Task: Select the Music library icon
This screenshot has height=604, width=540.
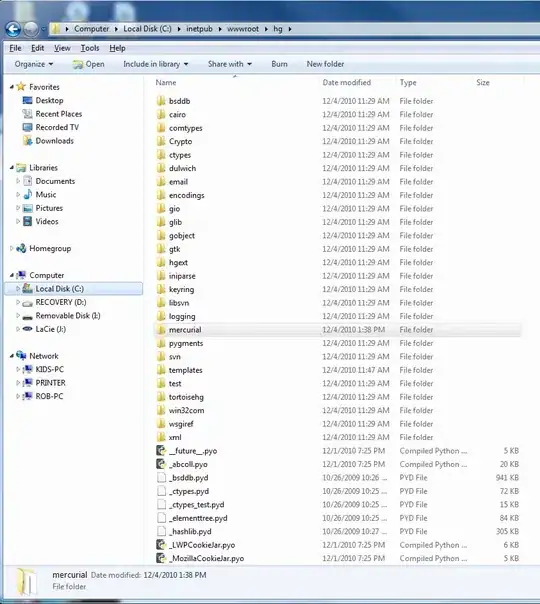Action: pyautogui.click(x=27, y=195)
